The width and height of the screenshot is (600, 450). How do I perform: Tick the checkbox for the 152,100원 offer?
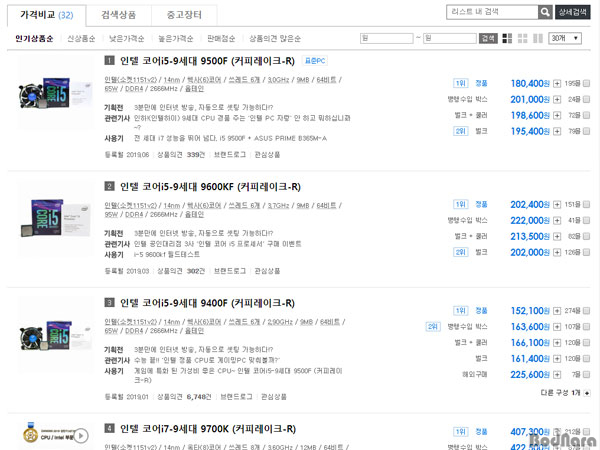pos(586,311)
